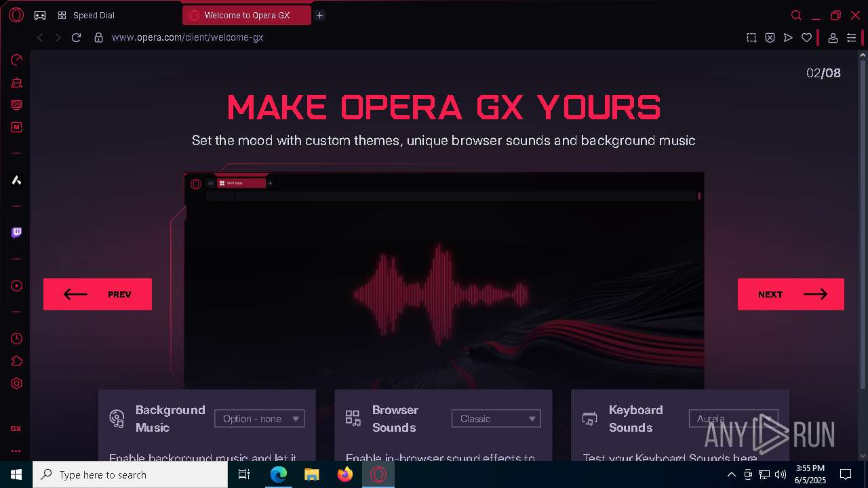This screenshot has height=488, width=868.
Task: Go forward with the toolbar arrow
Action: [x=58, y=37]
